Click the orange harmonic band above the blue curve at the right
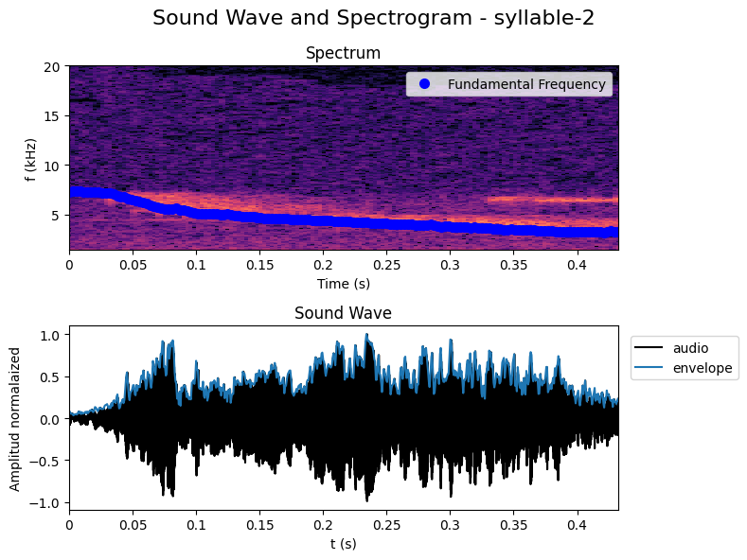The image size is (747, 560). [559, 200]
